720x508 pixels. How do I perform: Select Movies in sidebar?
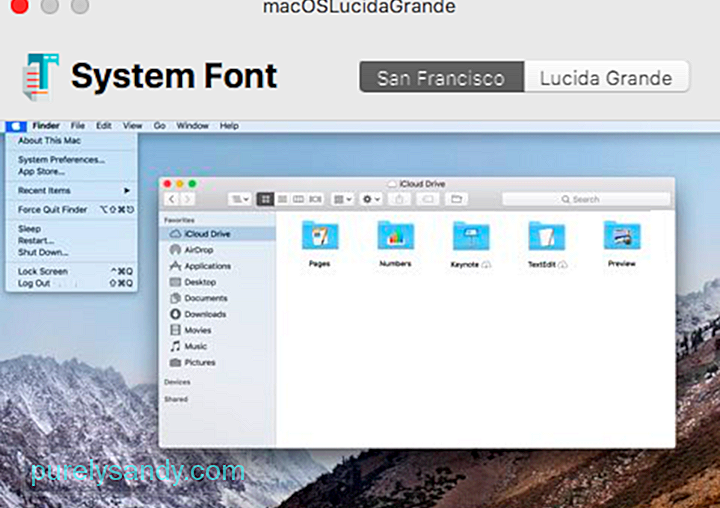click(x=218, y=330)
